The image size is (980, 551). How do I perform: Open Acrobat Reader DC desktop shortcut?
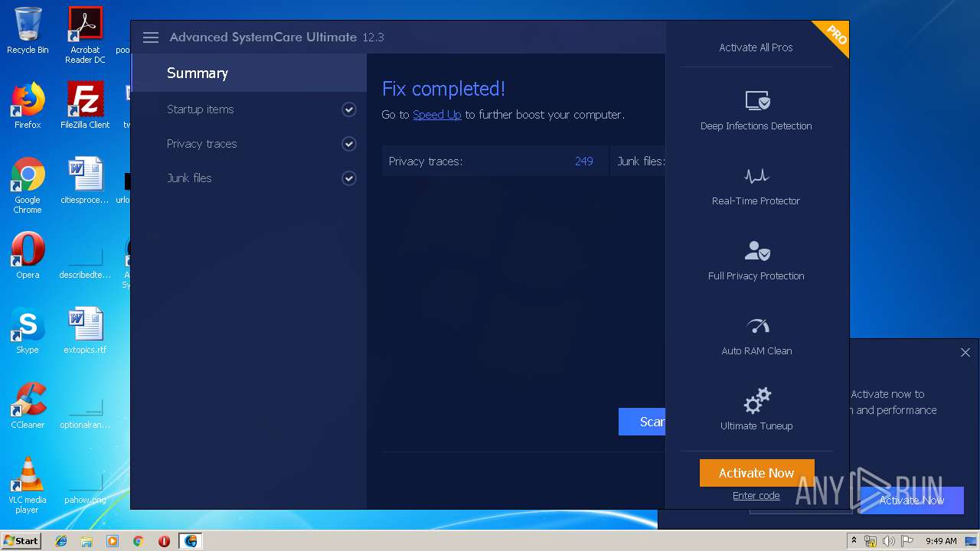click(85, 35)
